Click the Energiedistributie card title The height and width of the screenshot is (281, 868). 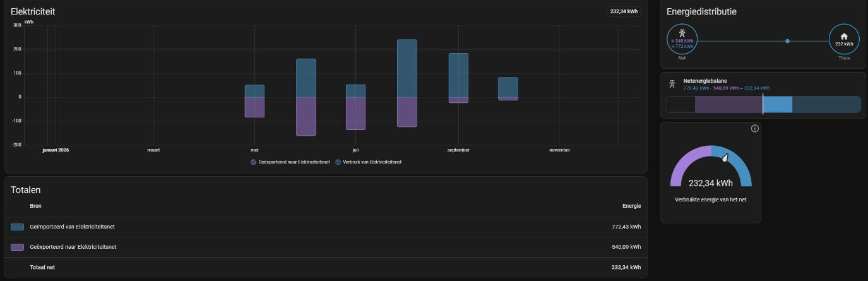pyautogui.click(x=701, y=11)
